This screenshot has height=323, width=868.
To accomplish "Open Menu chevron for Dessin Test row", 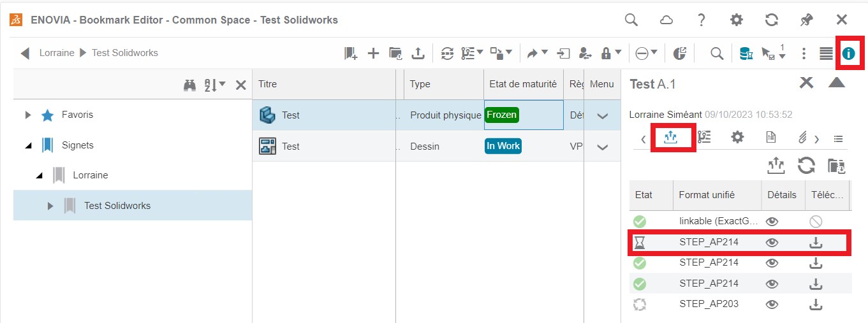I will pyautogui.click(x=602, y=147).
